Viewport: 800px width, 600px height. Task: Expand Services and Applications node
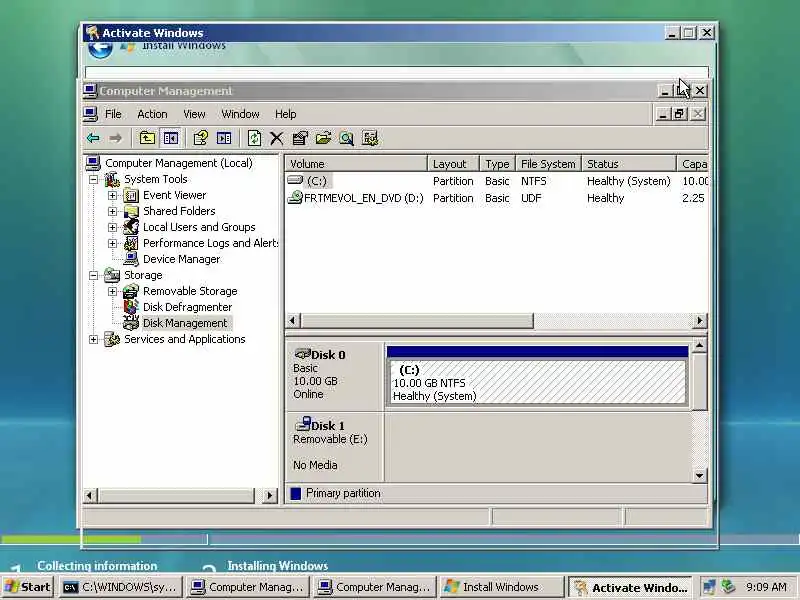pyautogui.click(x=93, y=339)
